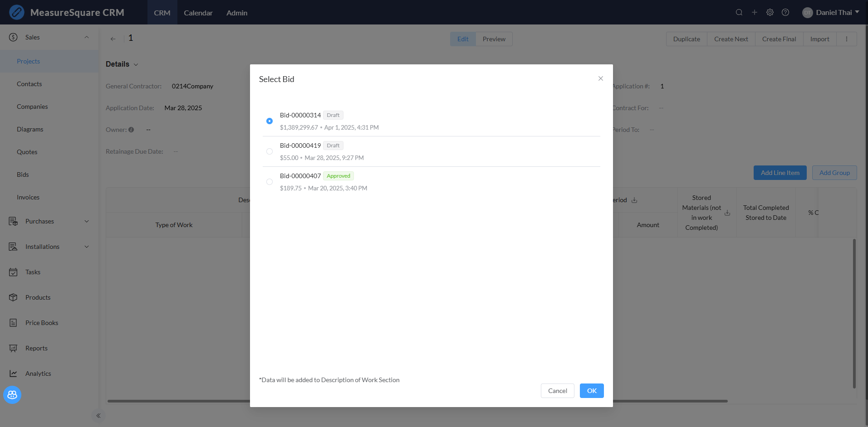Switch to Edit mode

[463, 39]
